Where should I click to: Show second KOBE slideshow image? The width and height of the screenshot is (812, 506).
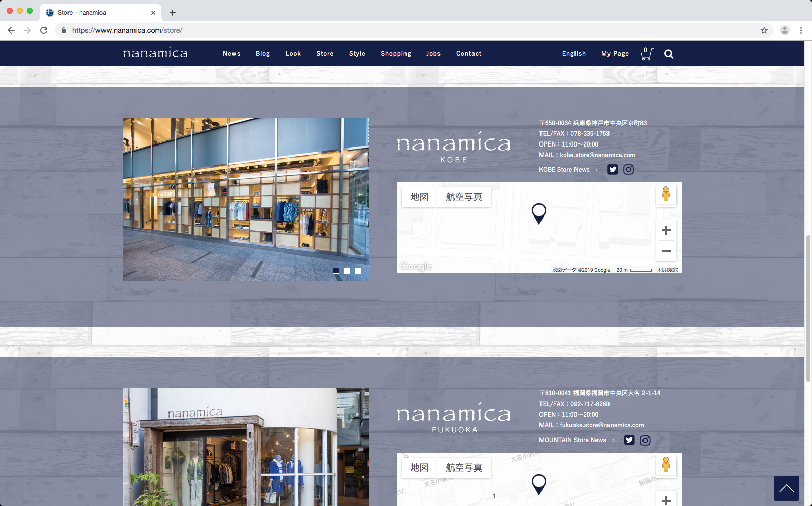[347, 271]
